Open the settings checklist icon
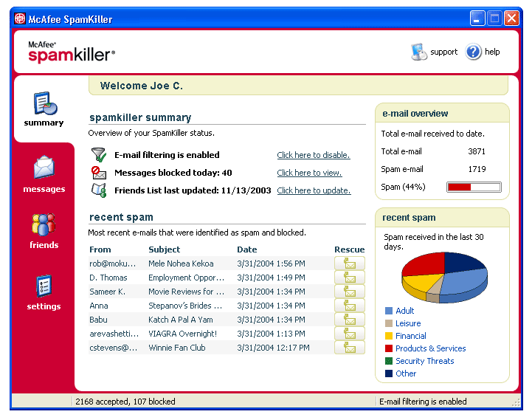This screenshot has width=532, height=420. click(44, 286)
